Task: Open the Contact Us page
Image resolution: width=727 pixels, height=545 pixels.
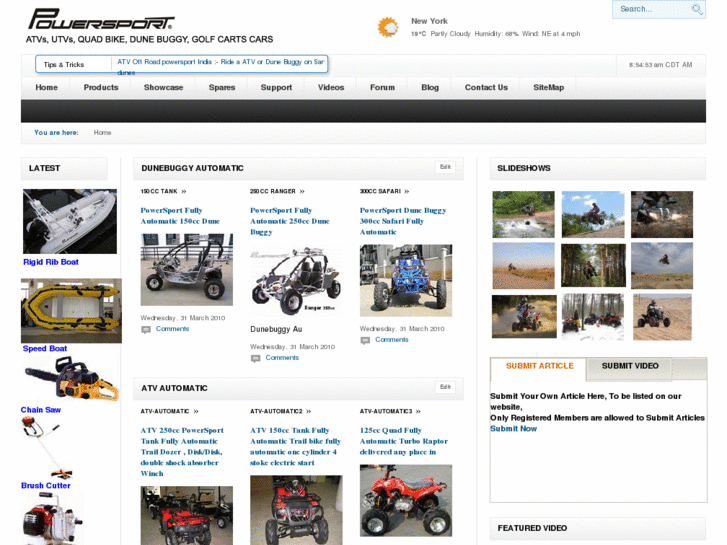Action: [486, 87]
